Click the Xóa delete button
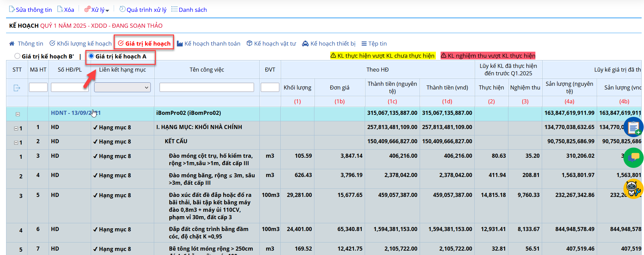The width and height of the screenshot is (644, 255). pos(66,10)
